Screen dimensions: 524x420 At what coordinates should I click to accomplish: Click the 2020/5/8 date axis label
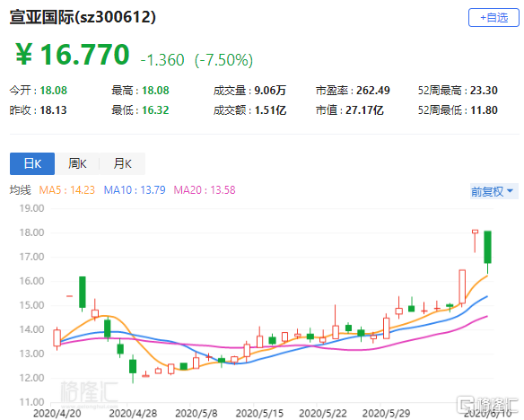click(x=196, y=414)
